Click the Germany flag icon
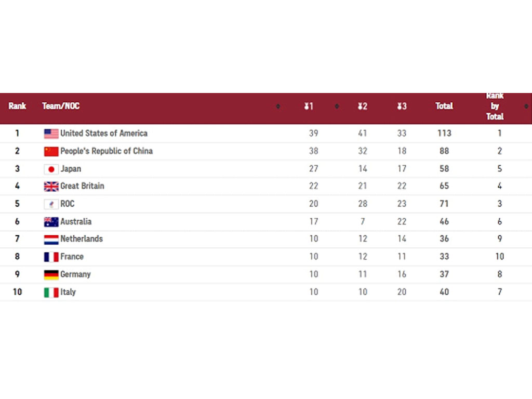Screen dimensions: 532x399 click(51, 275)
